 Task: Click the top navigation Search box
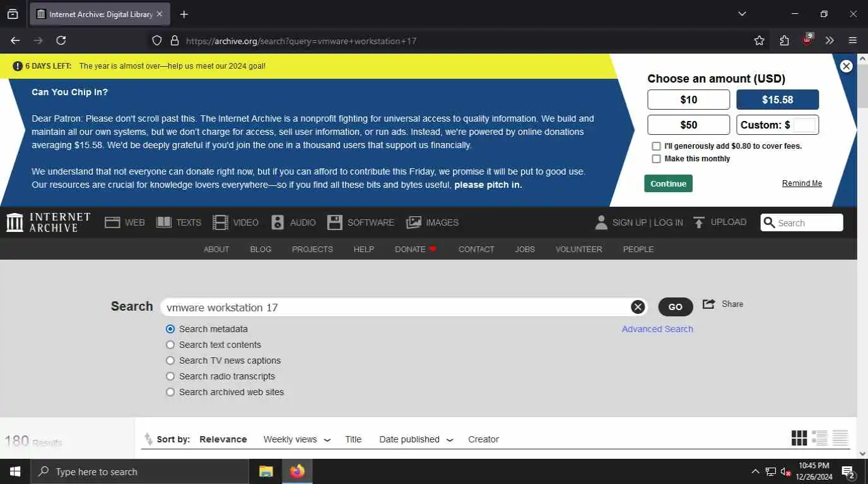(802, 222)
